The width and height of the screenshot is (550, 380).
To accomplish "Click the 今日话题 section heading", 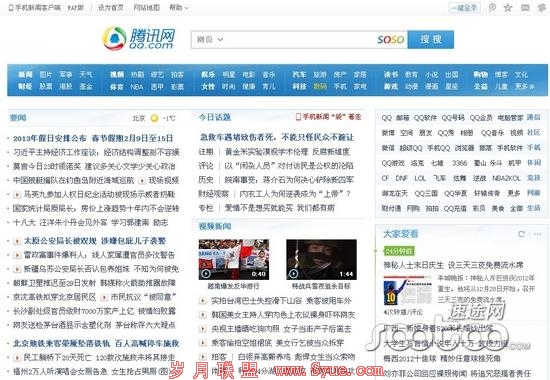I will coord(215,117).
